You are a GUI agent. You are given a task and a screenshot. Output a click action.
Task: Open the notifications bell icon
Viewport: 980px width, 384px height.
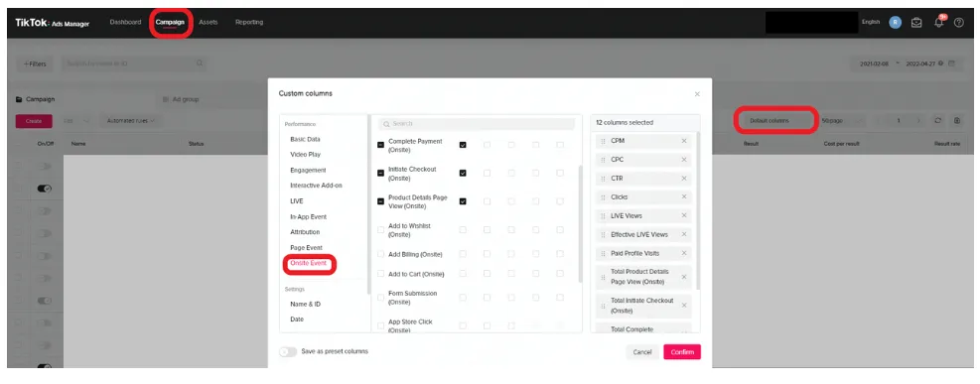tap(938, 22)
